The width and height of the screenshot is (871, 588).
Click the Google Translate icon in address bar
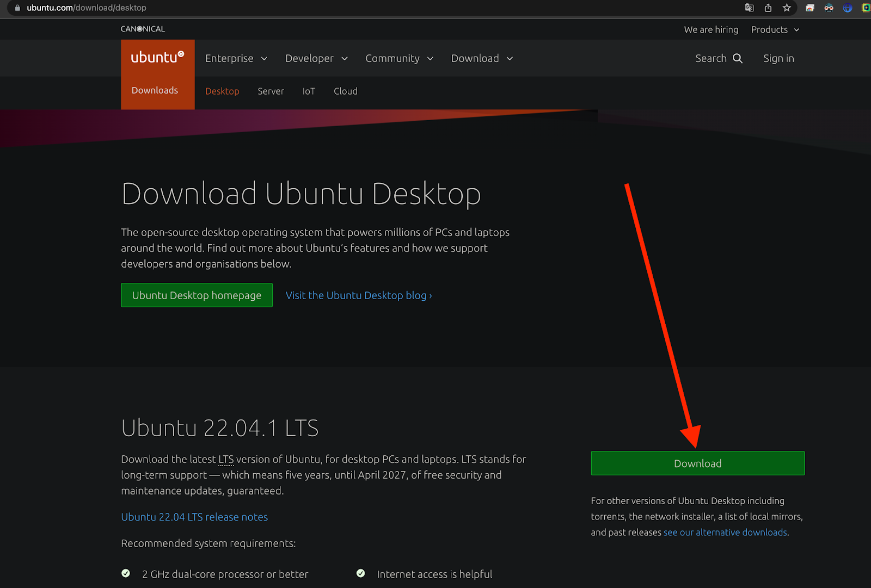pos(749,8)
